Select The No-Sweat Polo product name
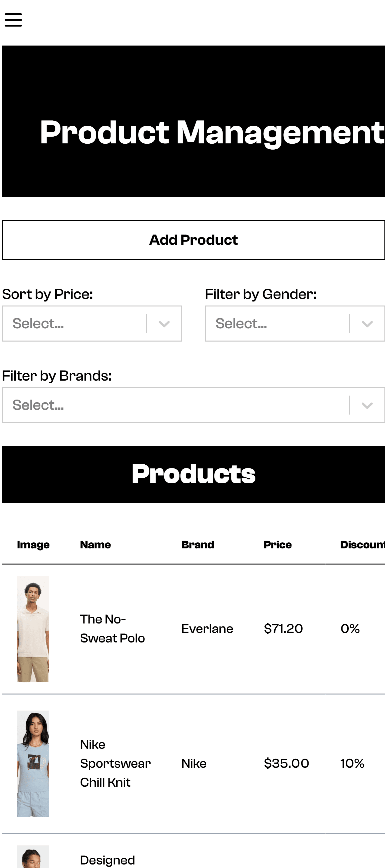The height and width of the screenshot is (868, 391). tap(112, 629)
